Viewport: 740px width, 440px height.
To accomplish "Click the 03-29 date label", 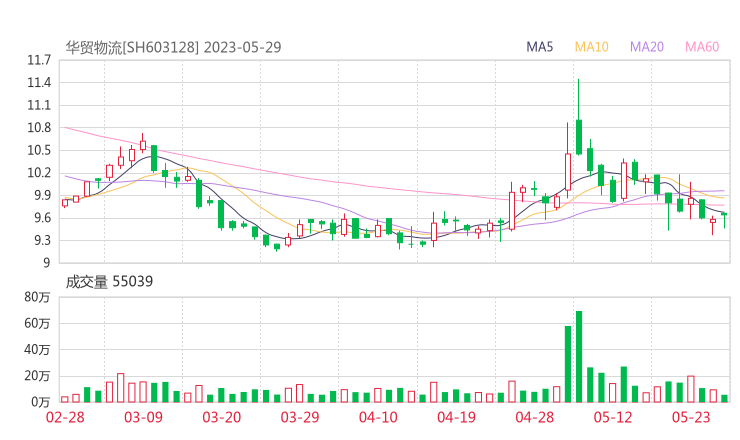I will coord(300,417).
